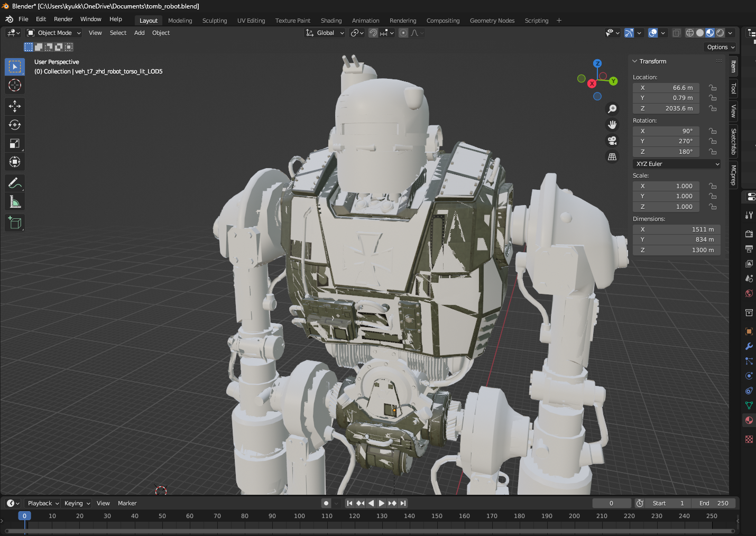Toggle X-Ray mode
Image resolution: width=756 pixels, height=536 pixels.
tap(677, 33)
